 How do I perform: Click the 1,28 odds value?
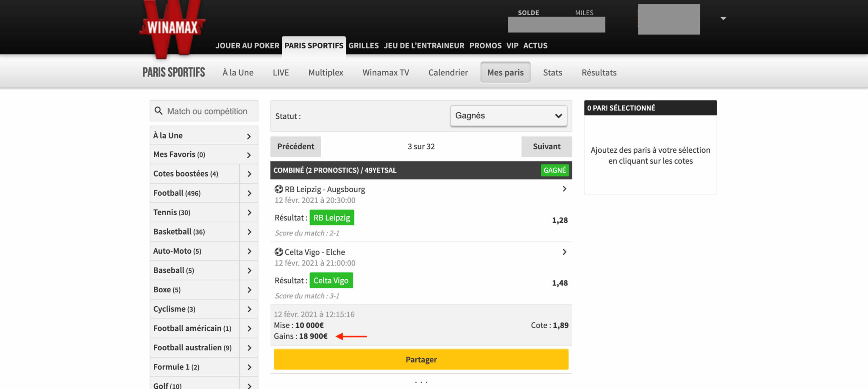pos(559,220)
